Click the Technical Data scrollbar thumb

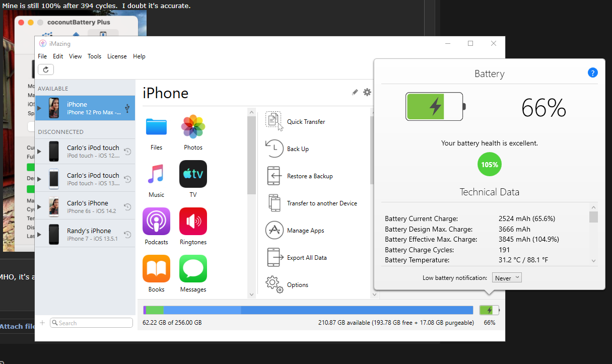pos(593,217)
